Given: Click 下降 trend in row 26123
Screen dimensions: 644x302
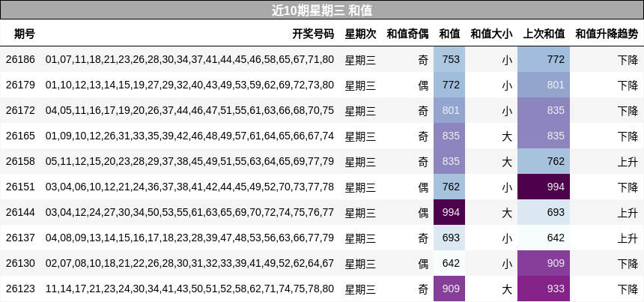Looking at the screenshot, I should point(628,289).
